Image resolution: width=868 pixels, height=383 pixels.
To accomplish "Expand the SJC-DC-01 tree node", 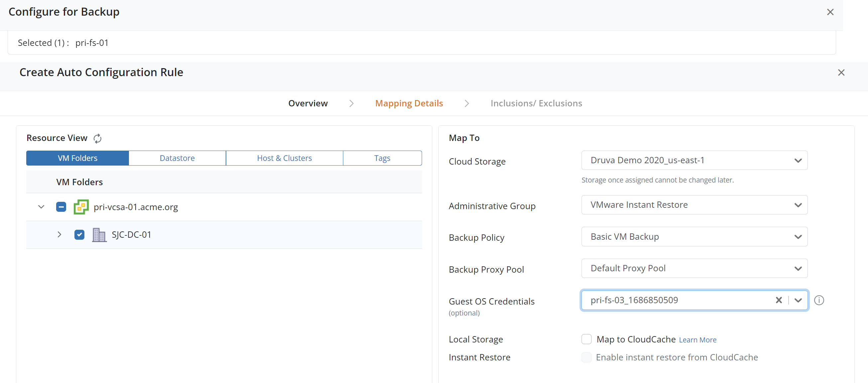I will [x=59, y=235].
